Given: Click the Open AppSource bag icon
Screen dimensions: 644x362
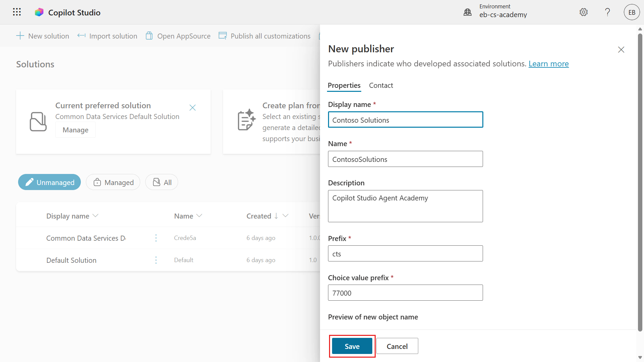Looking at the screenshot, I should [149, 36].
